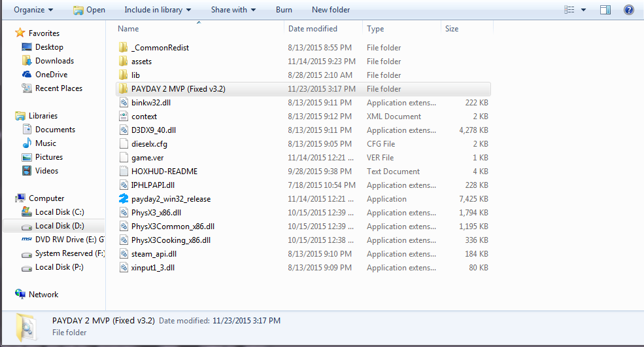This screenshot has width=644, height=347.
Task: Open the Help question mark icon
Action: 629,10
